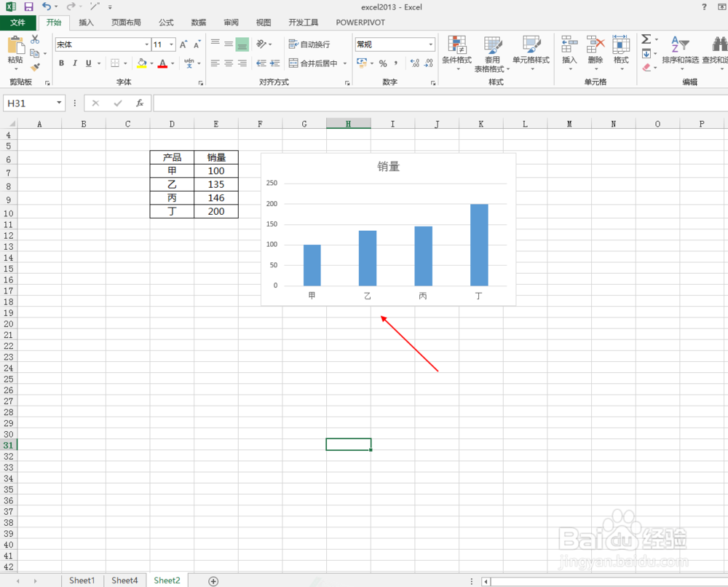Image resolution: width=728 pixels, height=587 pixels.
Task: Click the 合并后居中 merge and center button
Action: (x=317, y=63)
